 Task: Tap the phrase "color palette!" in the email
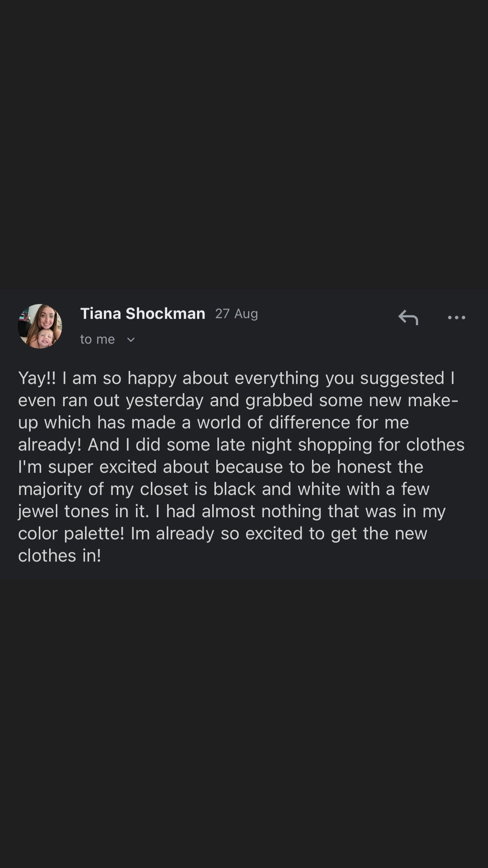point(71,534)
